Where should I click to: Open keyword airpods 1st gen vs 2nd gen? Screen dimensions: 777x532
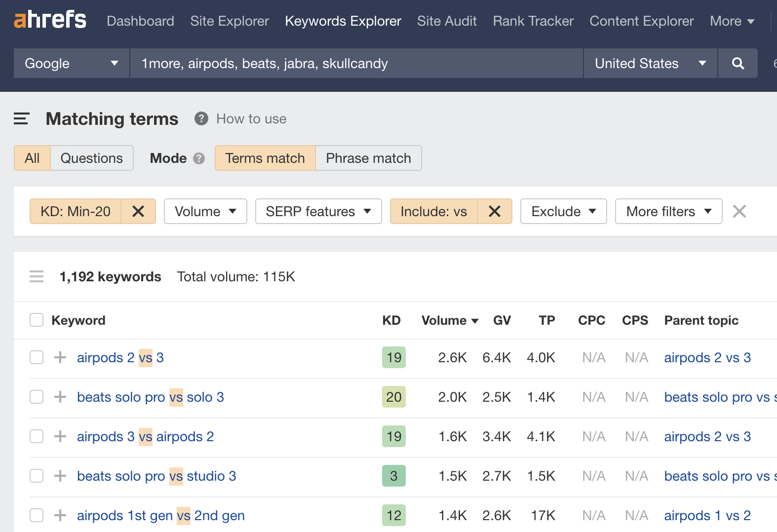[161, 515]
